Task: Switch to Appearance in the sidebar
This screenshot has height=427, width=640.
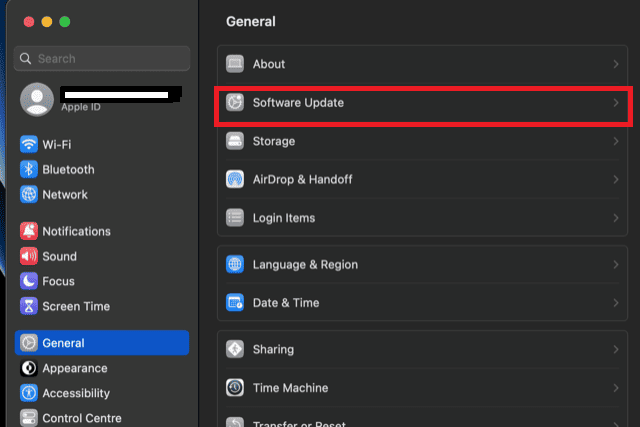Action: tap(75, 368)
